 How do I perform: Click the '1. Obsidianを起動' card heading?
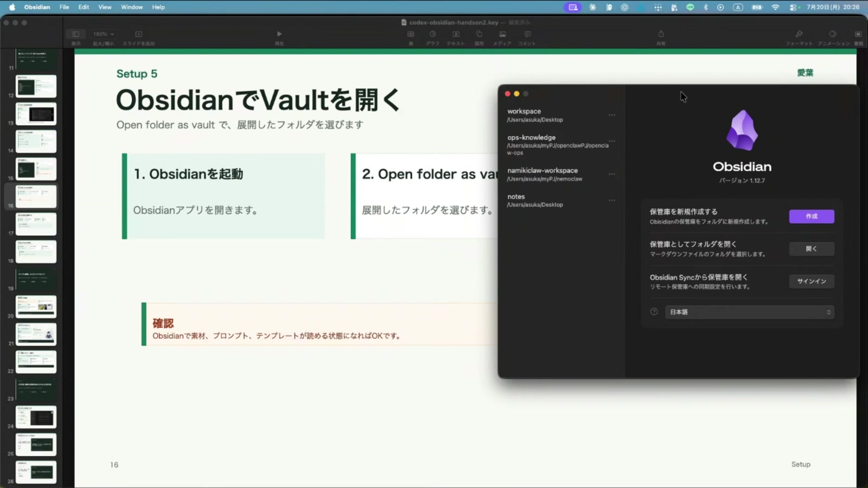[x=188, y=174]
